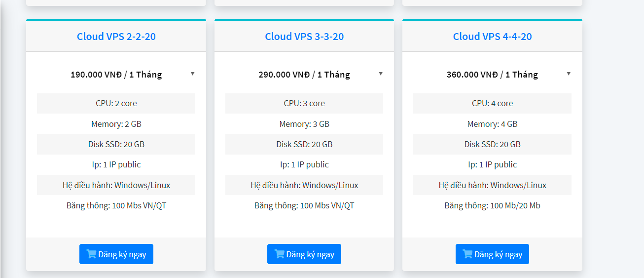This screenshot has width=644, height=278.
Task: Click cart icon under Cloud VPS 3-3-20
Action: (x=280, y=254)
